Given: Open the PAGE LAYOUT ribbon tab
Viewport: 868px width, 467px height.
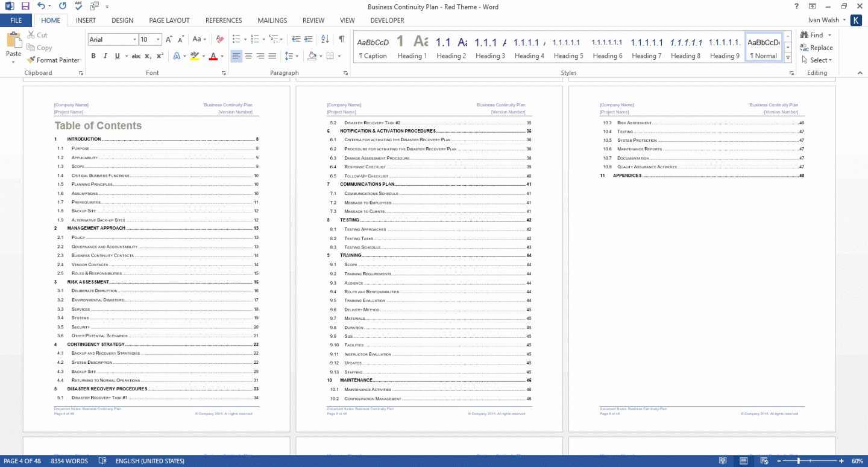Looking at the screenshot, I should pos(169,21).
